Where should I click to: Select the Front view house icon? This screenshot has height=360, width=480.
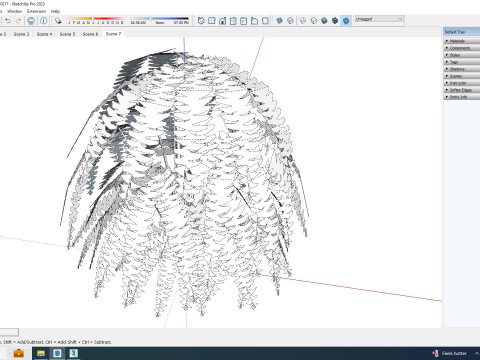(222, 21)
